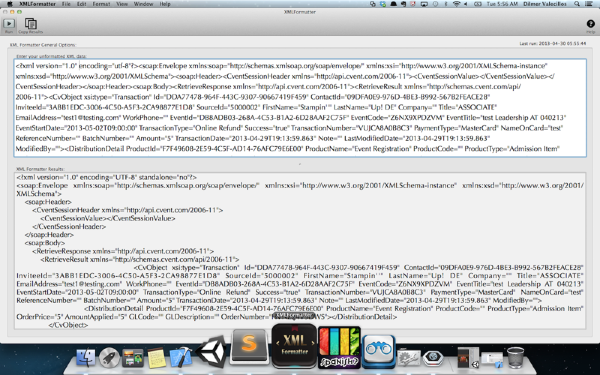This screenshot has width=600, height=375.
Task: Click into the unformatted XML input box
Action: [x=300, y=108]
